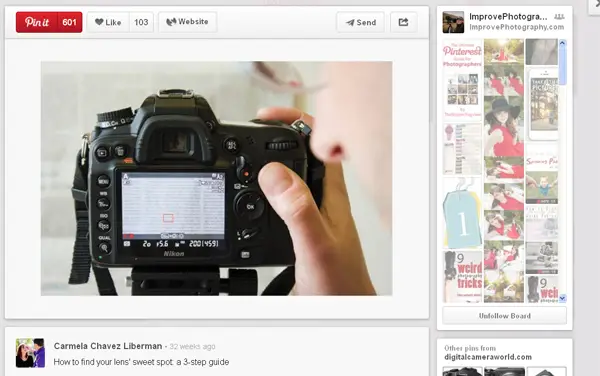Image resolution: width=600 pixels, height=376 pixels.
Task: View the 103 likes count
Action: pyautogui.click(x=141, y=22)
